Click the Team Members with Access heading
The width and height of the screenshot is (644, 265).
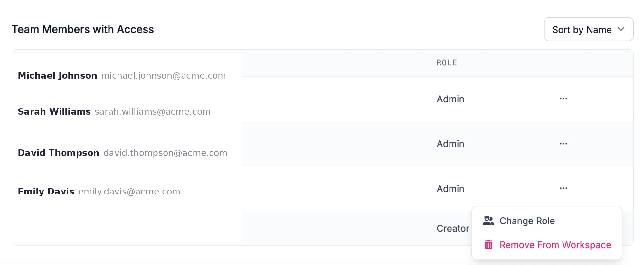pyautogui.click(x=83, y=29)
